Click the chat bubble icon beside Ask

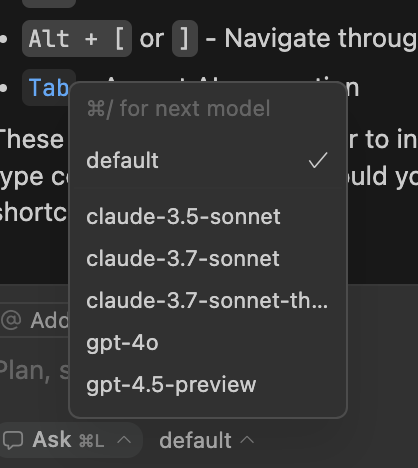13,440
